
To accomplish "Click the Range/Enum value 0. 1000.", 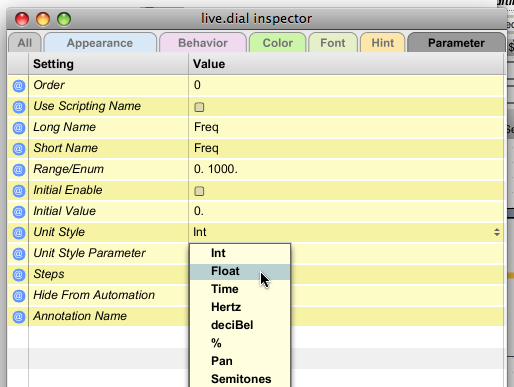I will pos(346,169).
